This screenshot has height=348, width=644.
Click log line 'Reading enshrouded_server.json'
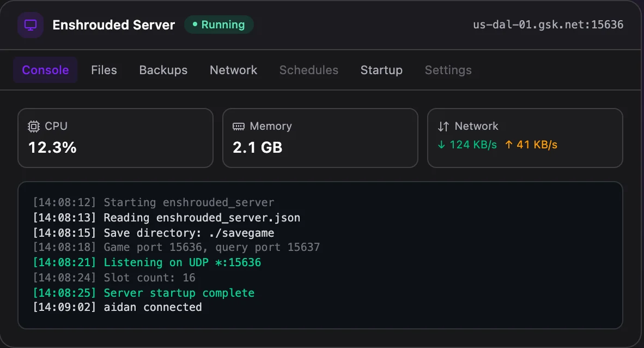[166, 218]
